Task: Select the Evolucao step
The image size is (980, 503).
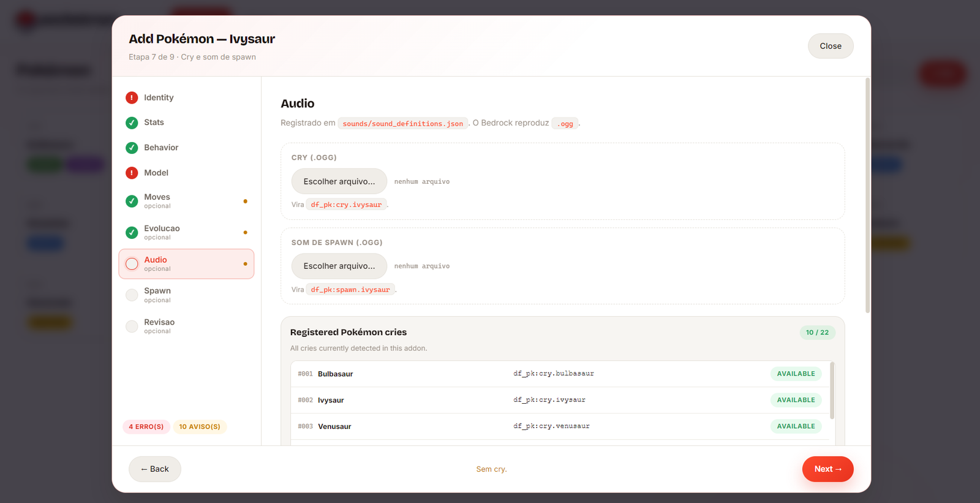Action: click(x=186, y=232)
